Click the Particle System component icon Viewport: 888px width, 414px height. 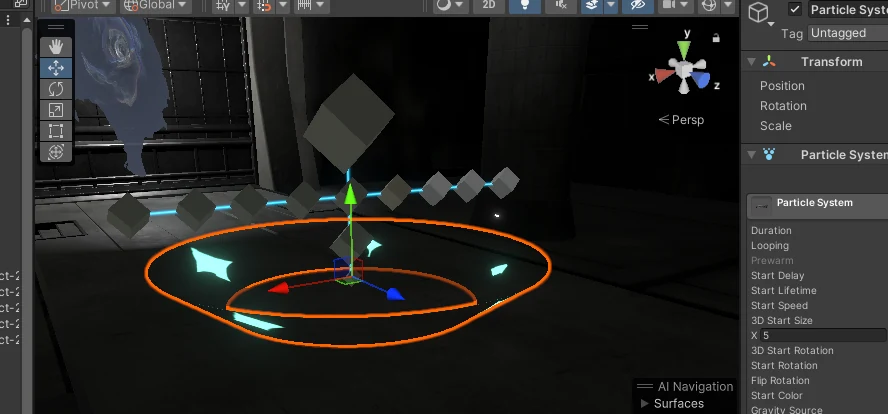tap(769, 155)
